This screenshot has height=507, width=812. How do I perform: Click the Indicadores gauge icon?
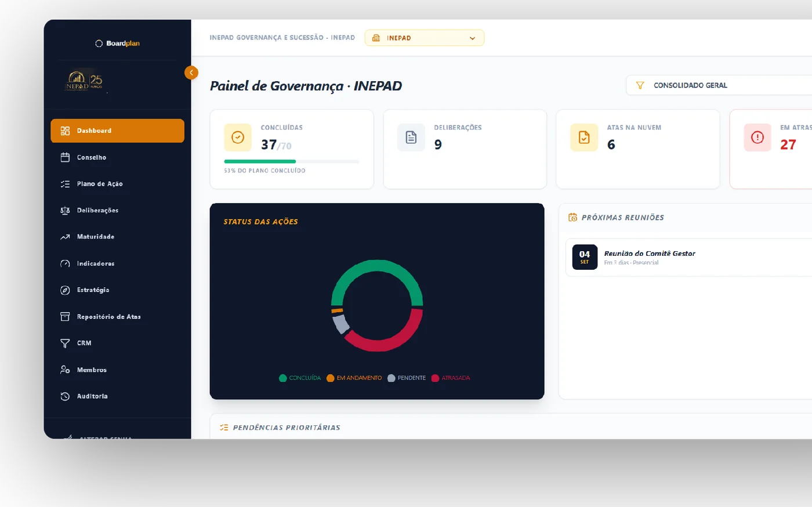[65, 263]
